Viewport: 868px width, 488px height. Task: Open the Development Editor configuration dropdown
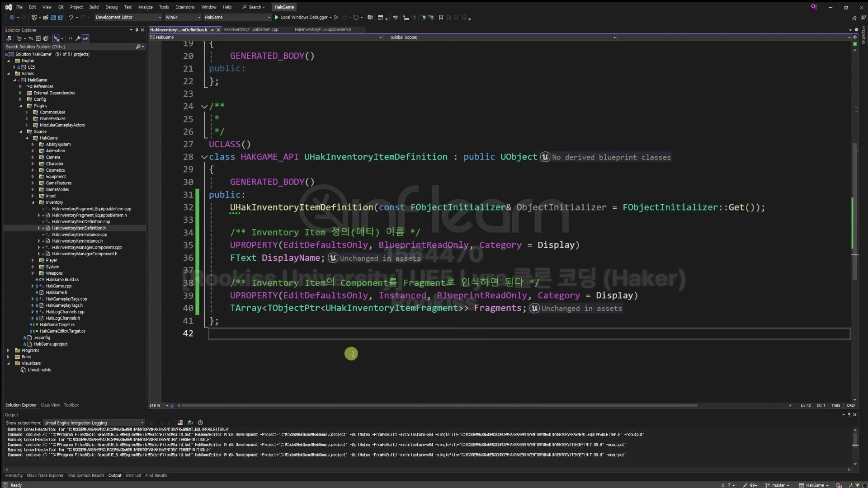coord(128,18)
